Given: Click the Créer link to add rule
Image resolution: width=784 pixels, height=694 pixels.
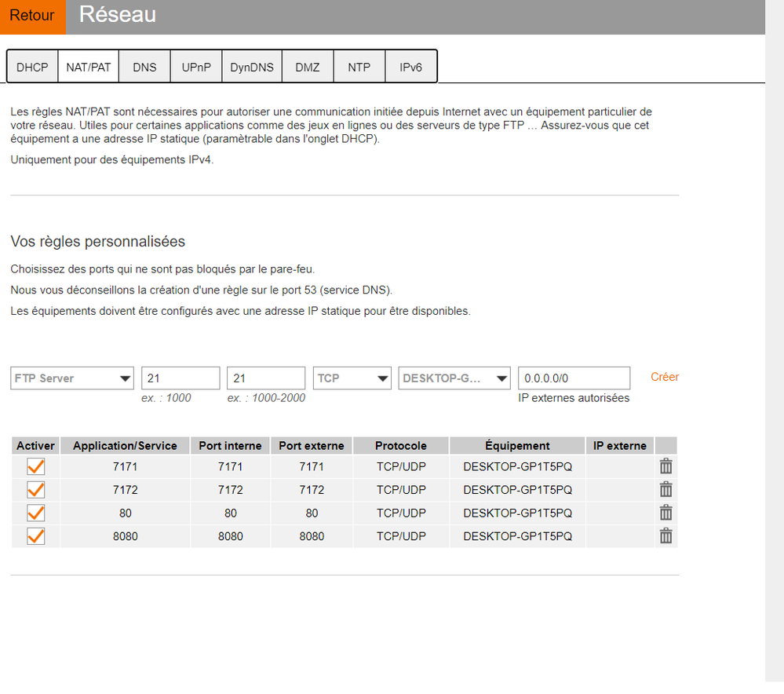Looking at the screenshot, I should click(665, 377).
